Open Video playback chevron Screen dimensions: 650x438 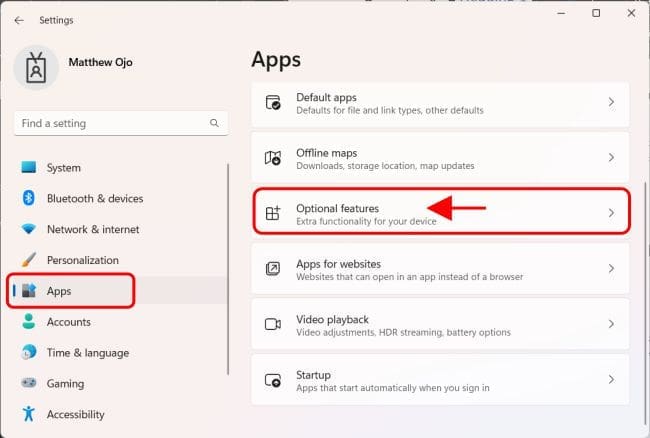pyautogui.click(x=611, y=324)
